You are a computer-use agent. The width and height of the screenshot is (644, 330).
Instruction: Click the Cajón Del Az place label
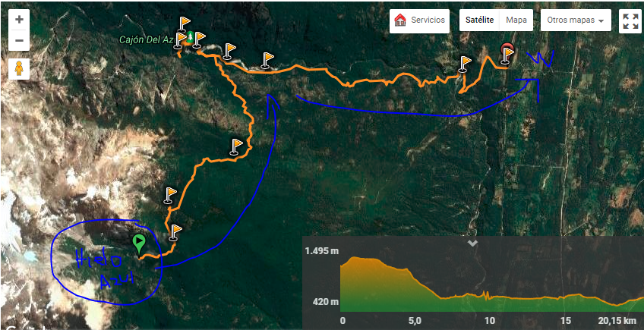[x=146, y=40]
